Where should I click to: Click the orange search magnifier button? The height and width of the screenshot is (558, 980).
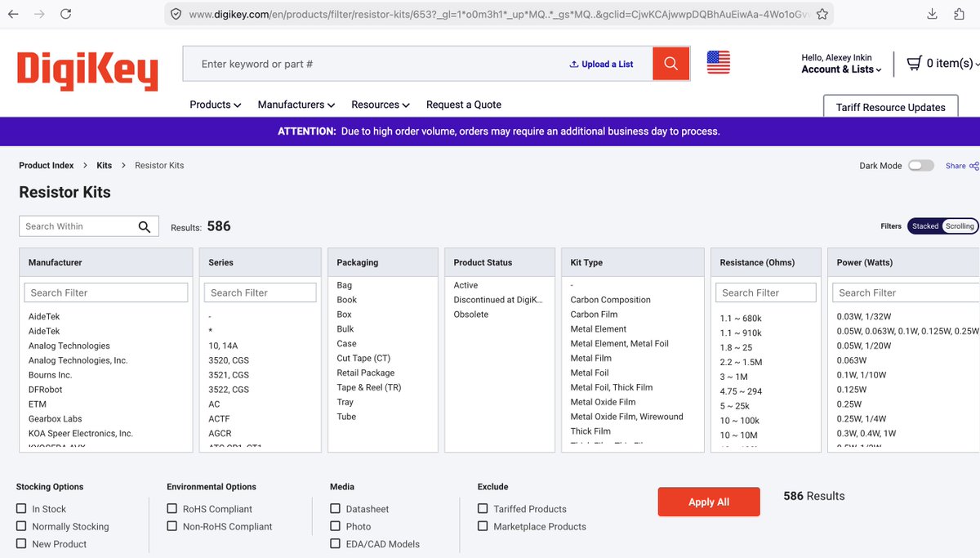pos(671,64)
